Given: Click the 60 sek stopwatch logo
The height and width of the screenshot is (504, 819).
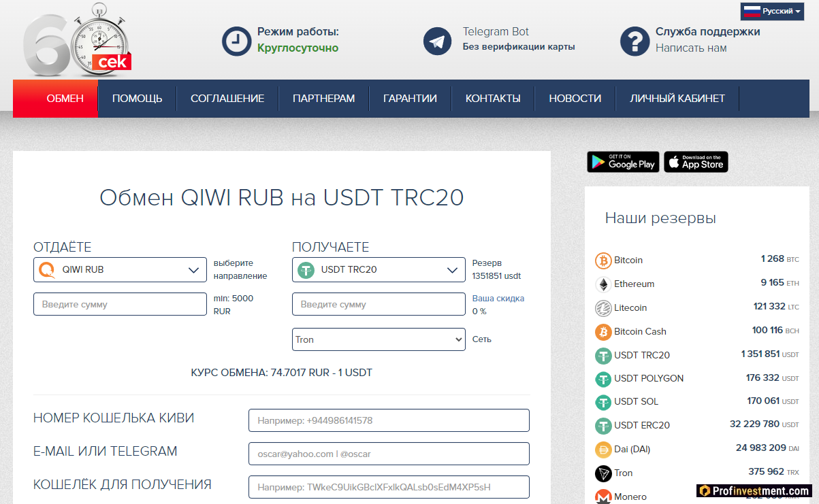Looking at the screenshot, I should 76,41.
